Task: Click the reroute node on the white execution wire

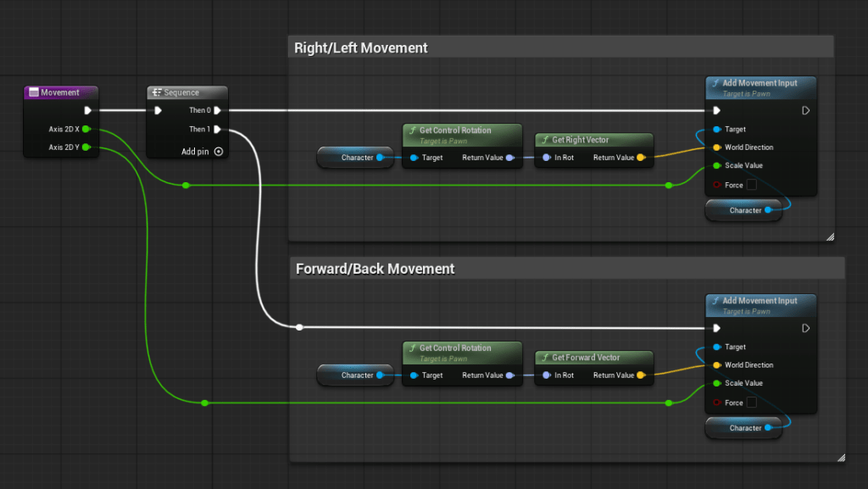Action: pos(299,327)
